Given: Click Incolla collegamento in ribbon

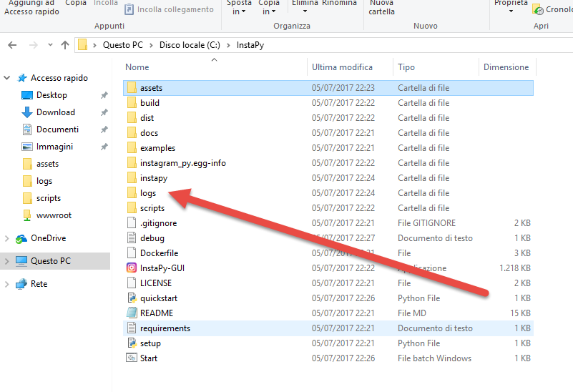Looking at the screenshot, I should coord(170,9).
